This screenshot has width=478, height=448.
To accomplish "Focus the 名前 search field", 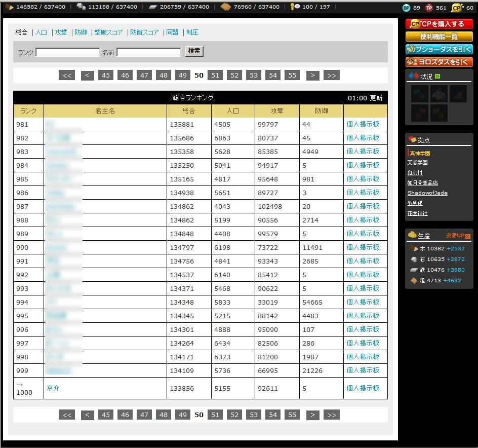I will 148,52.
